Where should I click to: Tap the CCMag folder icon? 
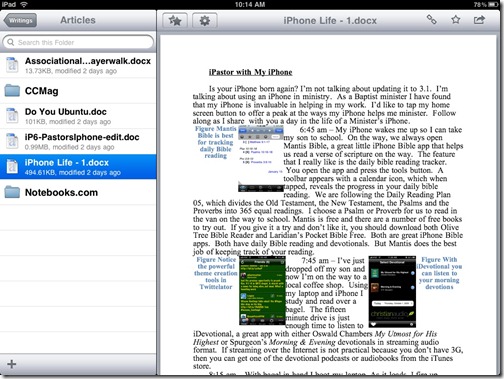point(12,90)
